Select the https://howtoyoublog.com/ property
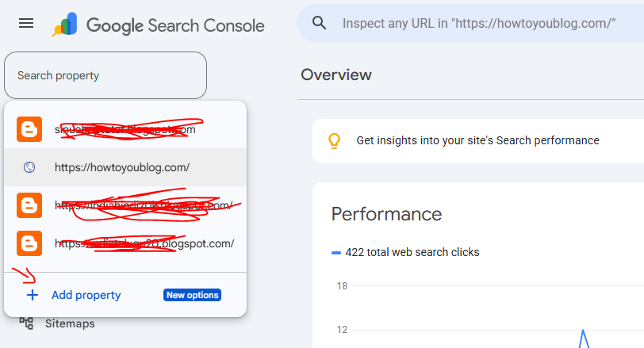This screenshot has width=644, height=348. click(125, 167)
